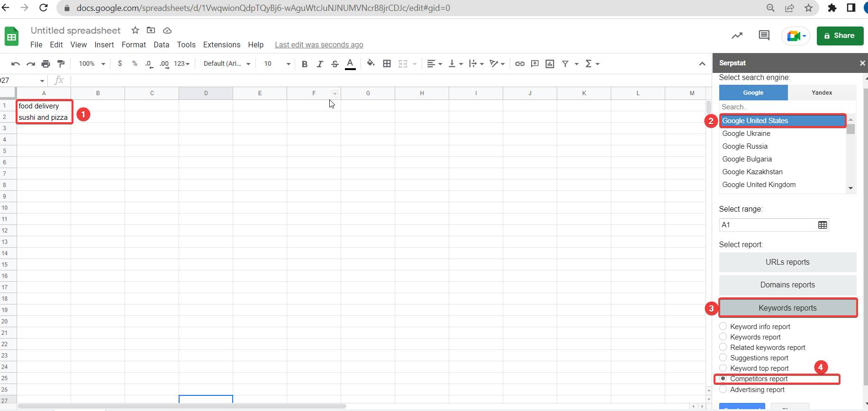This screenshot has height=411, width=868.
Task: Select Competitors report radio button
Action: [723, 378]
